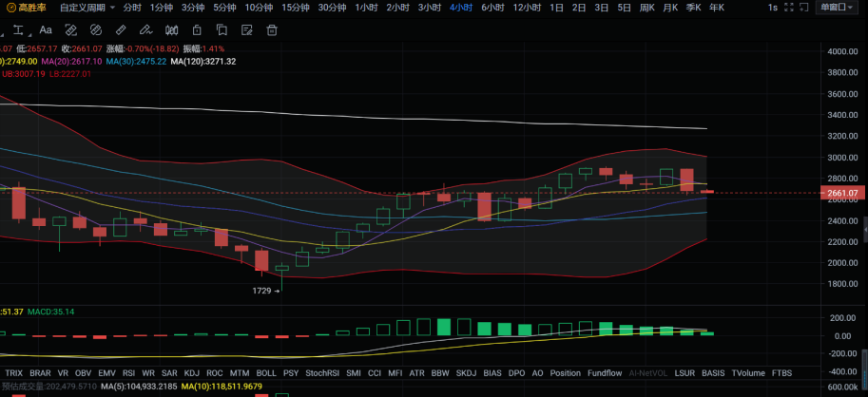Switch to the 1小时 timeframe
The image size is (868, 397).
366,8
